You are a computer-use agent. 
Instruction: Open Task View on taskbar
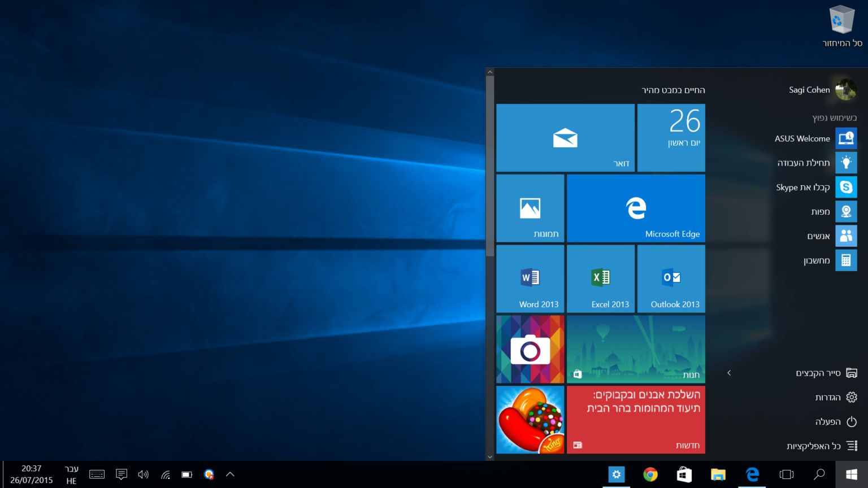tap(787, 474)
